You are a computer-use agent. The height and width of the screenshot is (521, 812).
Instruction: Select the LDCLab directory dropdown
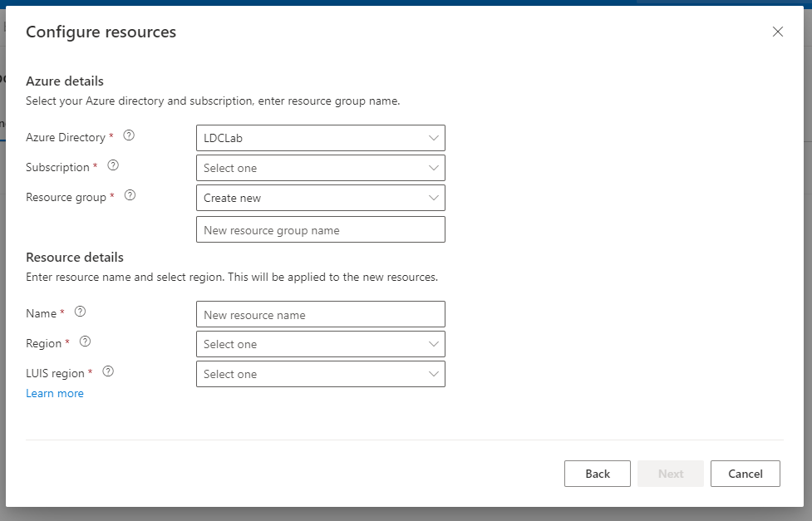[320, 137]
